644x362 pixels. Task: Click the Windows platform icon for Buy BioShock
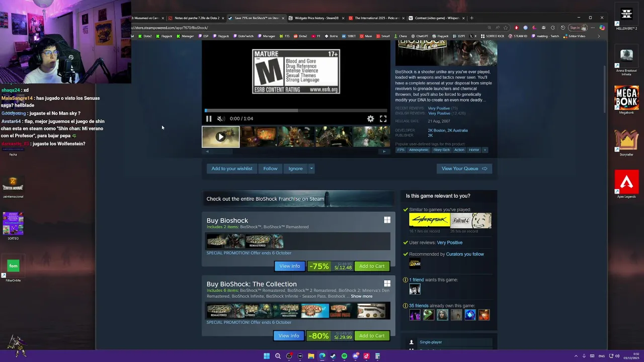[387, 220]
